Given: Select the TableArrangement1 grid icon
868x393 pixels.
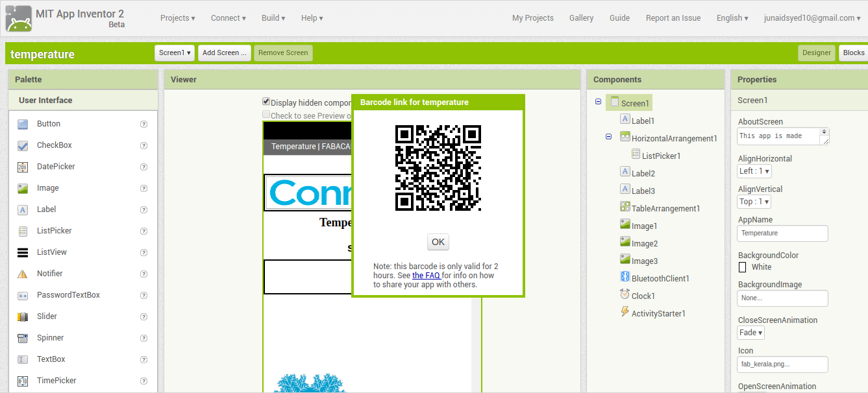Looking at the screenshot, I should tap(625, 207).
